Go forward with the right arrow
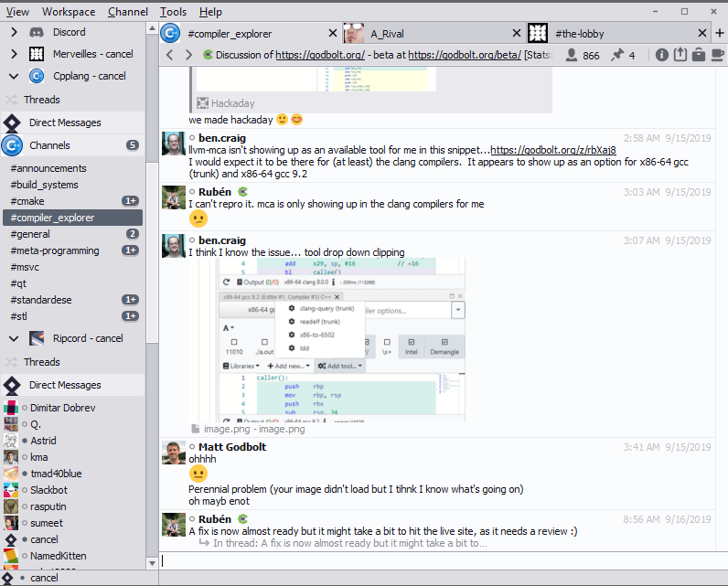 pyautogui.click(x=188, y=55)
